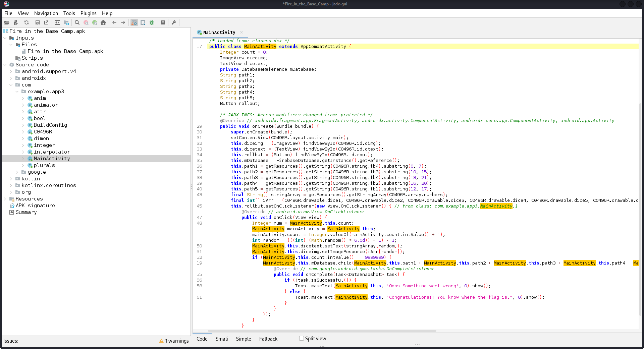Click the home icon in toolbar
The height and width of the screenshot is (349, 644).
coord(103,22)
